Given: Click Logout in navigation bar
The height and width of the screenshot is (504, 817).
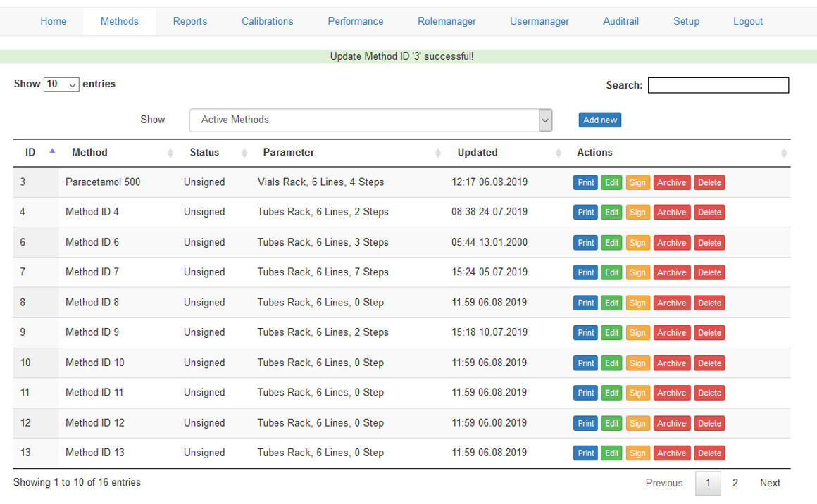Looking at the screenshot, I should coord(747,21).
